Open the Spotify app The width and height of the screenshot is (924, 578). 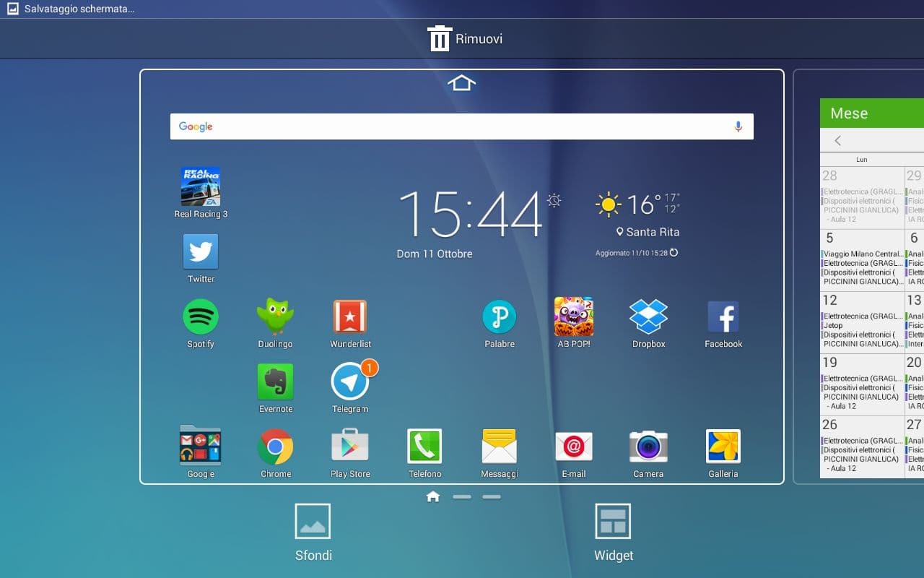[201, 316]
